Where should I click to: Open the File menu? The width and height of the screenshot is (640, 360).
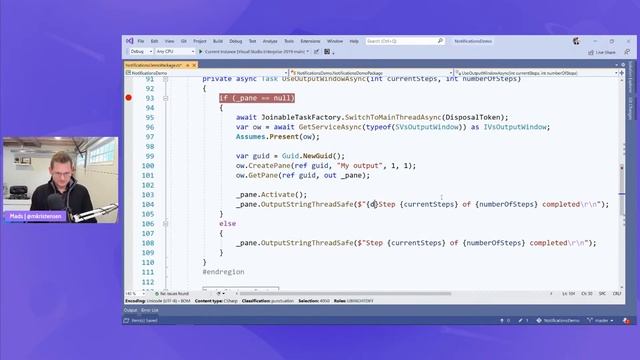click(141, 41)
